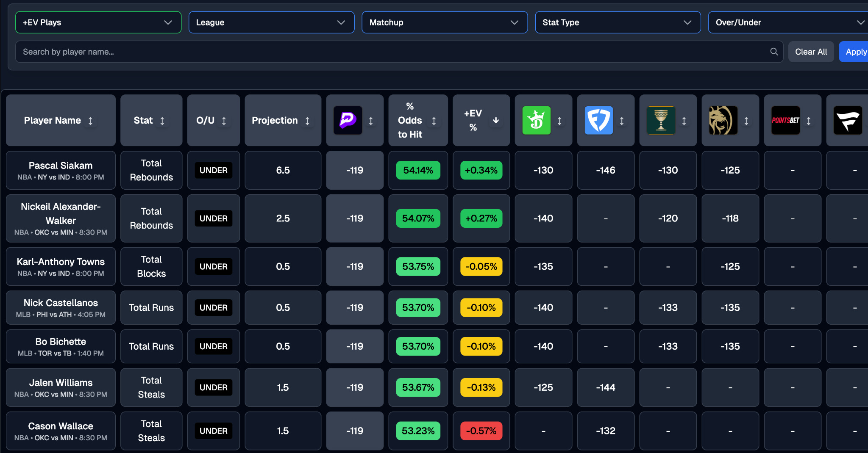Click the -146 FanDuel odds cell
Viewport: 868px width, 453px height.
pyautogui.click(x=606, y=170)
